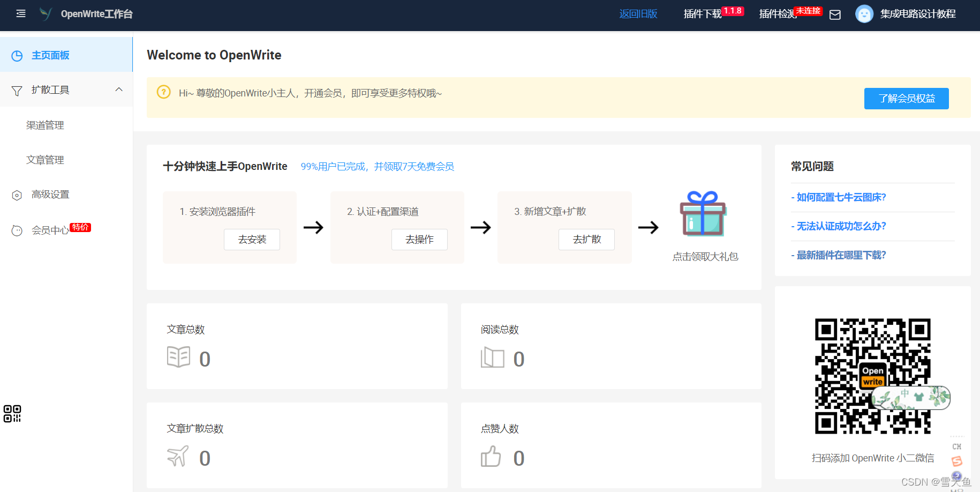The width and height of the screenshot is (980, 492).
Task: Open 主页面板 in sidebar
Action: click(66, 55)
